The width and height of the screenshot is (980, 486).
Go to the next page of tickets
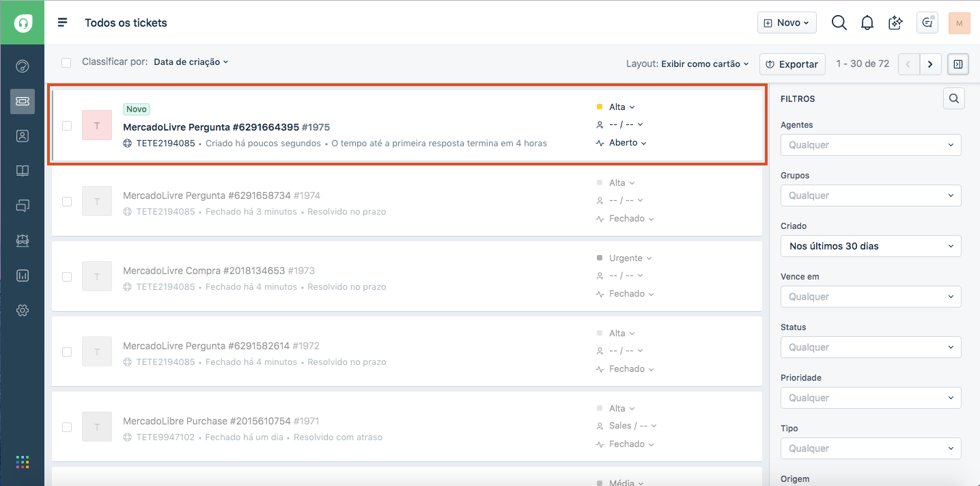(930, 64)
